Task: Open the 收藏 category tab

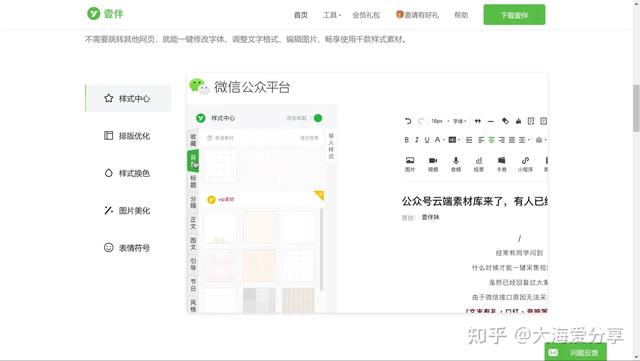Action: [x=193, y=140]
